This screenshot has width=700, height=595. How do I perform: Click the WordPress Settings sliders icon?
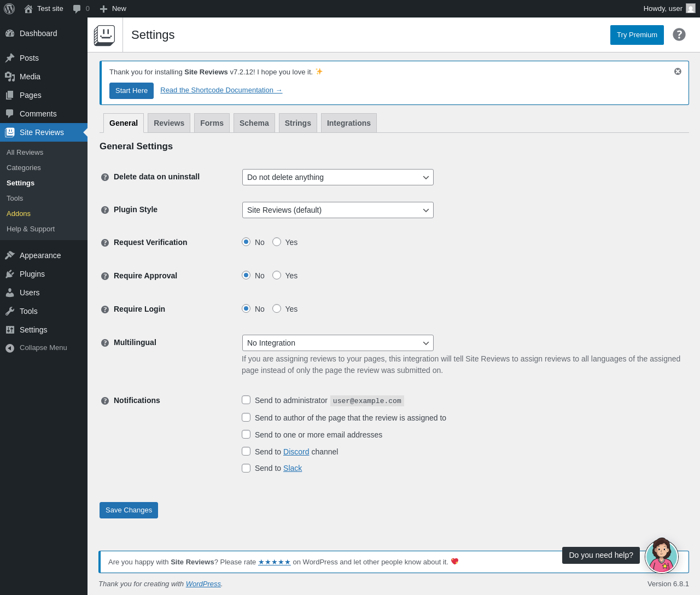10,330
